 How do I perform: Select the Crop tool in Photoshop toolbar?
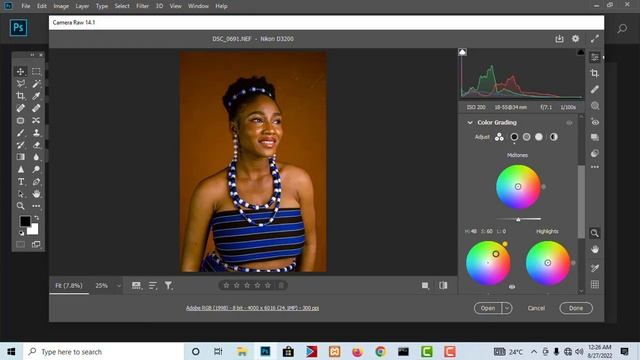tap(20, 96)
